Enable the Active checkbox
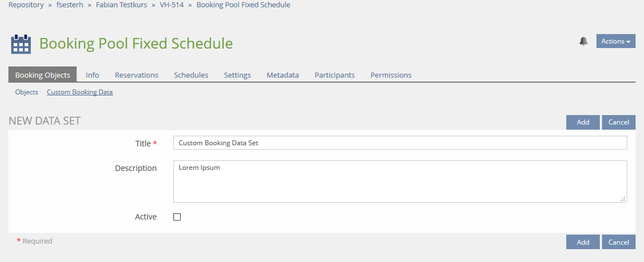 [x=177, y=217]
